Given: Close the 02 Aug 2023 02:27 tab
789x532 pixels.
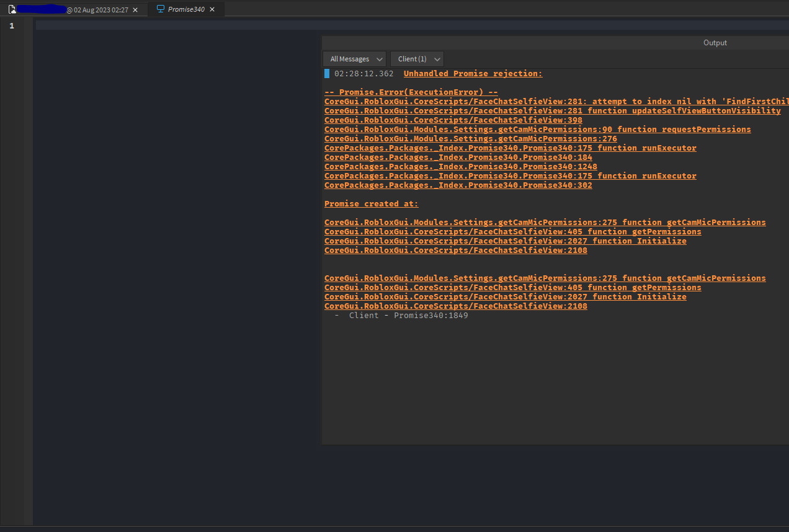Looking at the screenshot, I should point(135,10).
